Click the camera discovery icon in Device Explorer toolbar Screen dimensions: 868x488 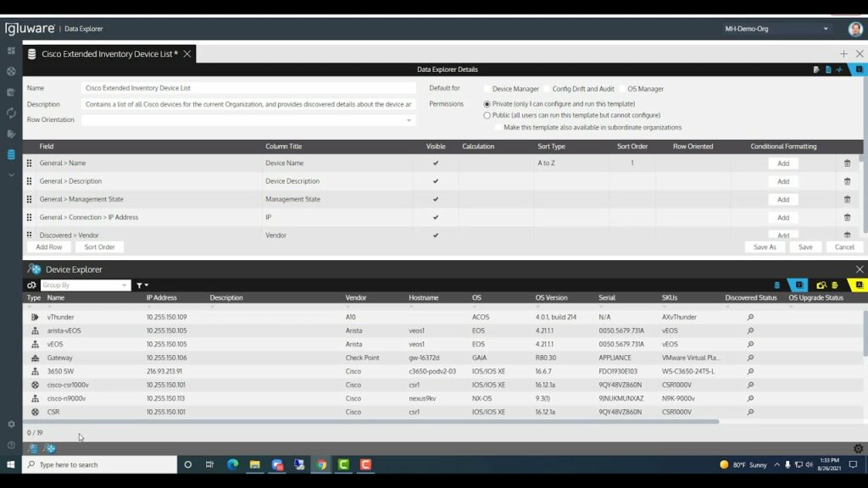[x=821, y=285]
